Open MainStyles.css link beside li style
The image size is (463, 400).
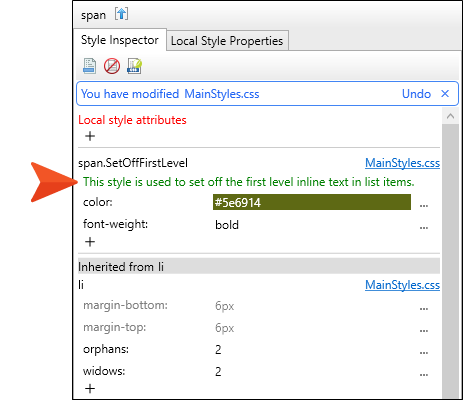[402, 285]
